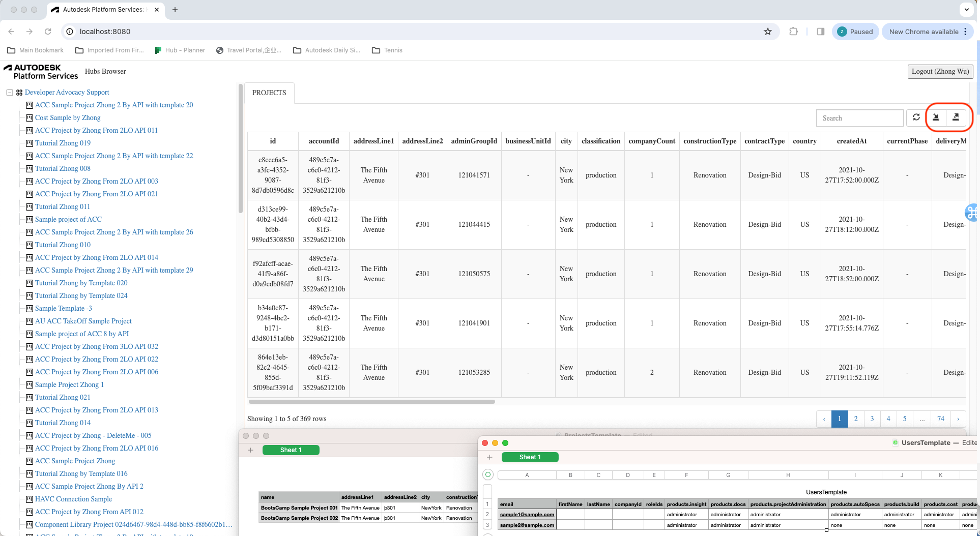The height and width of the screenshot is (536, 980).
Task: Open ACC Sample Project Zhong 2 By API with template 20
Action: pyautogui.click(x=114, y=105)
